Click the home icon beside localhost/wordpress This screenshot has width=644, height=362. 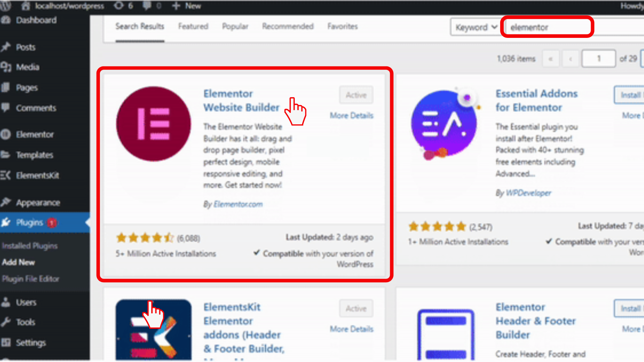[x=25, y=6]
